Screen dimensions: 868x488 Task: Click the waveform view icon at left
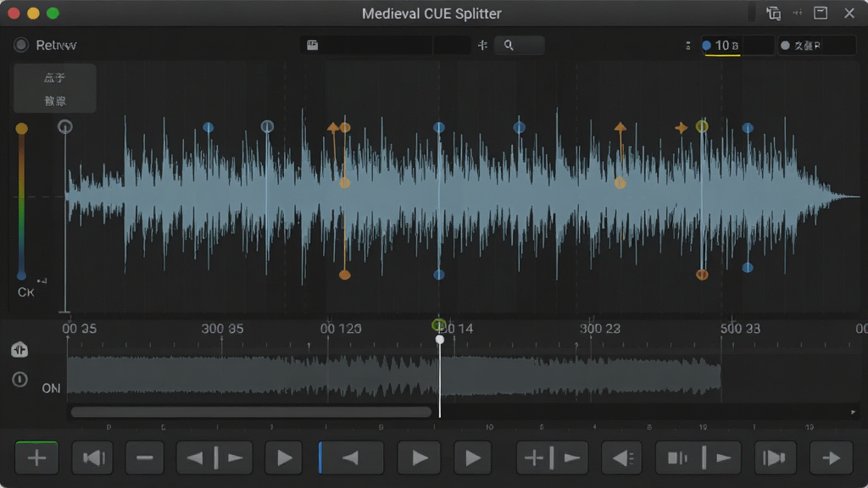(19, 350)
